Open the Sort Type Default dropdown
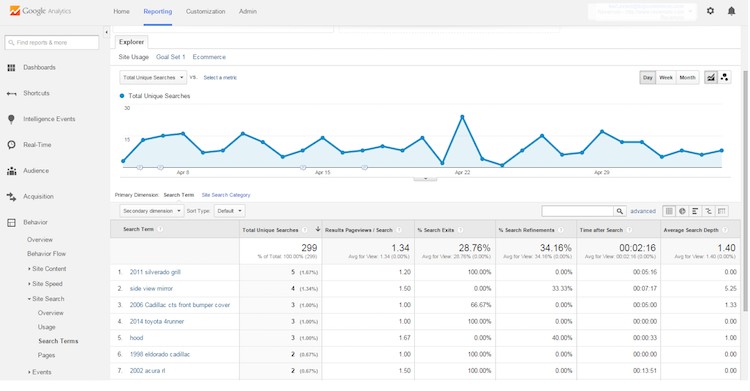 tap(230, 211)
